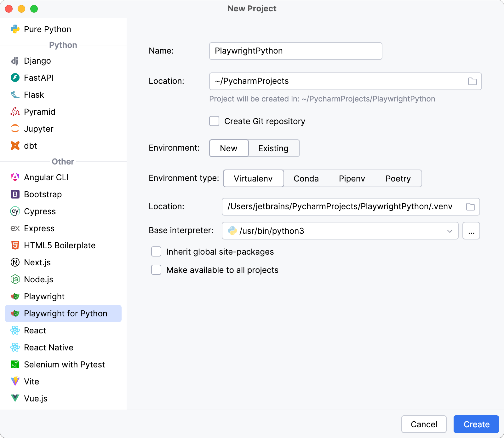Screen dimensions: 504x438
Task: Select the Conda environment type
Action: point(306,178)
